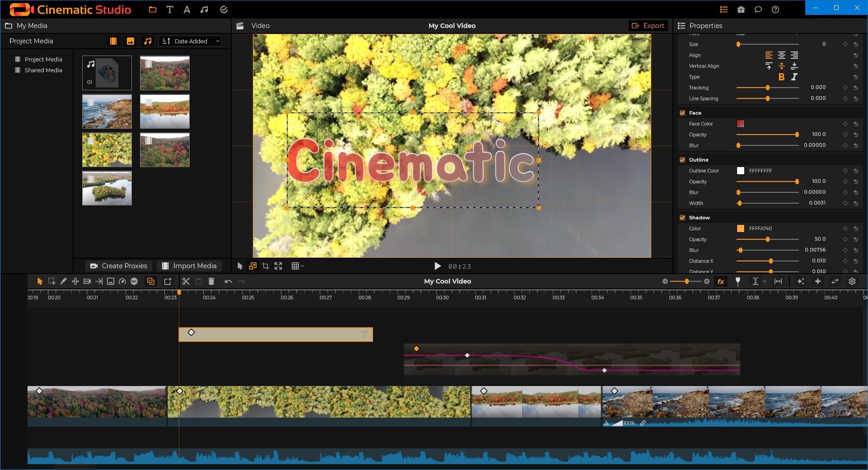Click the scissors cut icon in timeline toolbar

point(186,281)
